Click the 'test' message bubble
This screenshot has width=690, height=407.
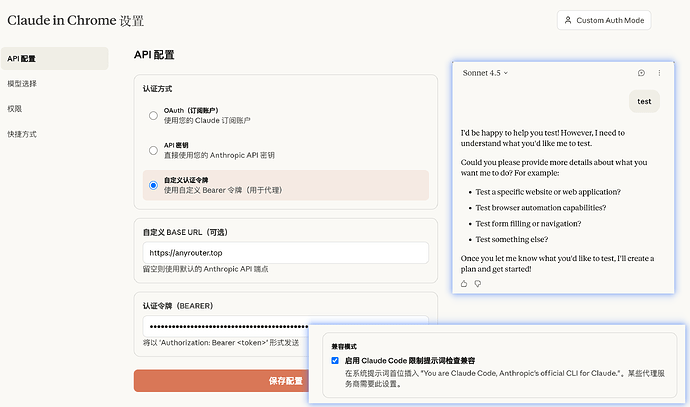pyautogui.click(x=644, y=101)
